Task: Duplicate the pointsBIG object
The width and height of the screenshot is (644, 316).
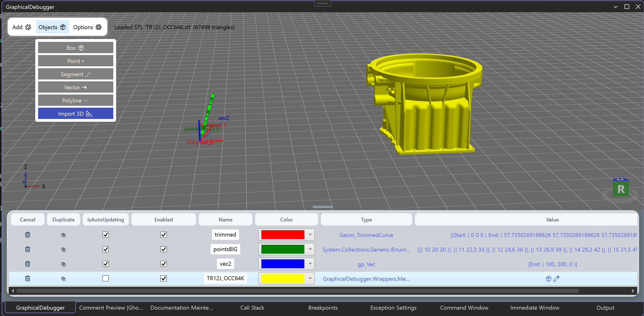Action: [x=63, y=249]
